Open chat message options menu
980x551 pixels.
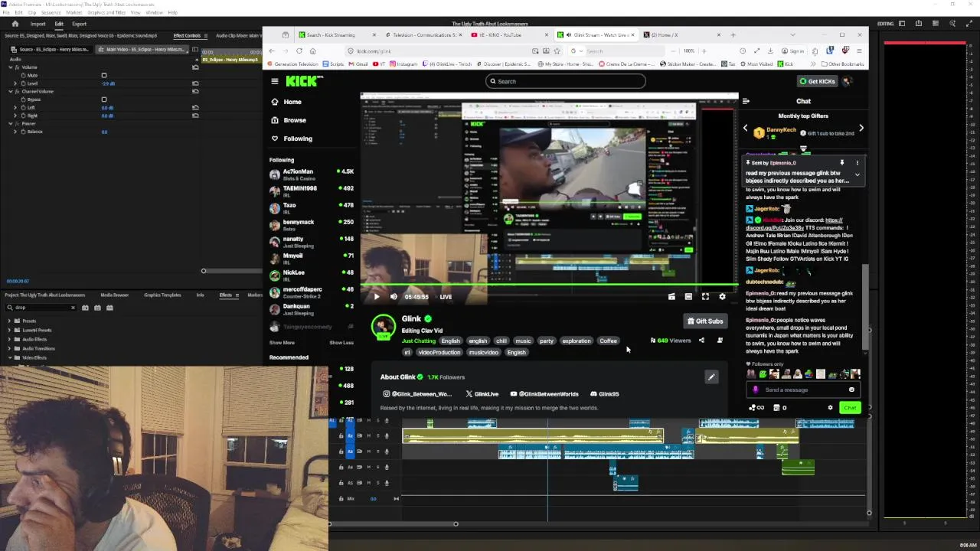pyautogui.click(x=857, y=163)
